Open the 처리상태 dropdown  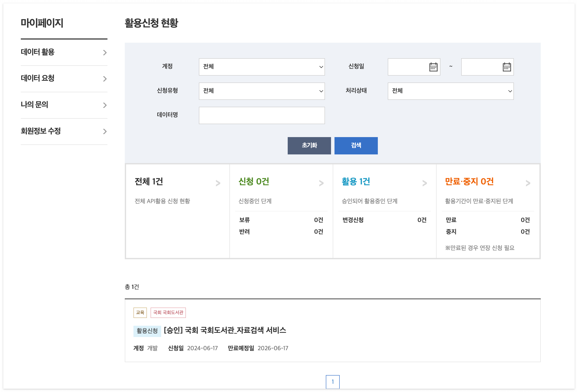450,91
